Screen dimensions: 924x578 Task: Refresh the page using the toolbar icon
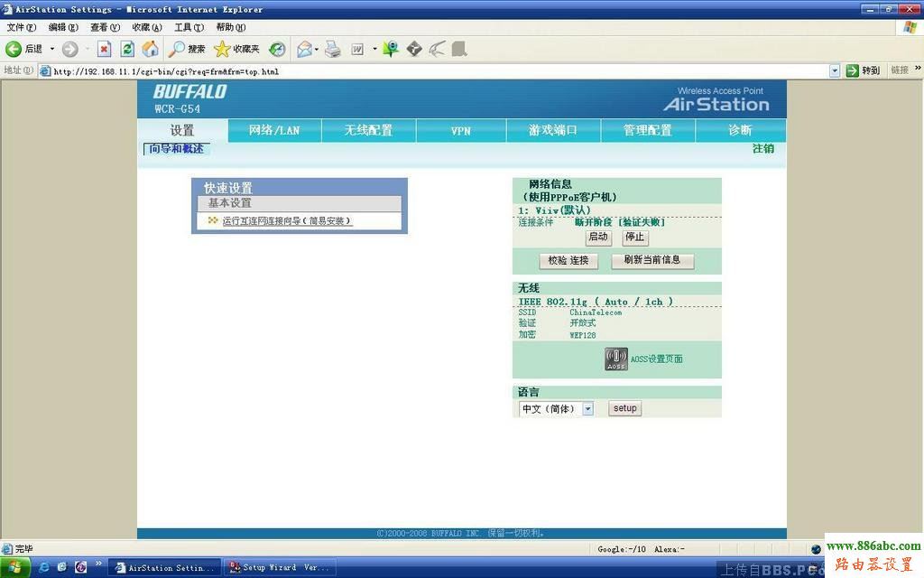127,49
